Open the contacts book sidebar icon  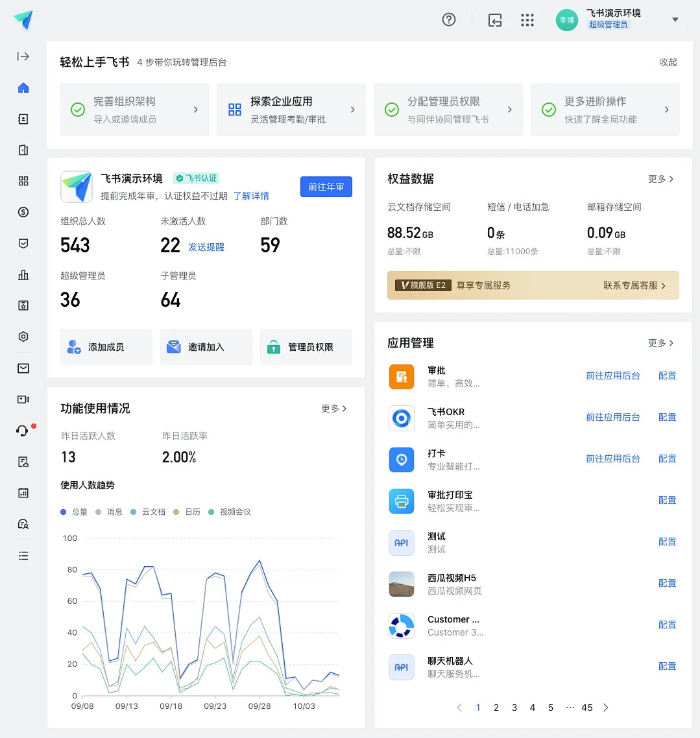(23, 119)
